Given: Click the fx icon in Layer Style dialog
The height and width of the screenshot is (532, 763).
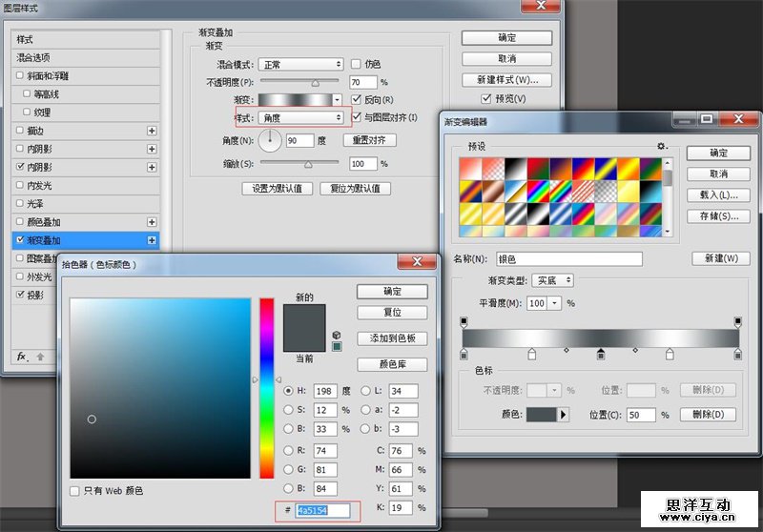Looking at the screenshot, I should [21, 357].
